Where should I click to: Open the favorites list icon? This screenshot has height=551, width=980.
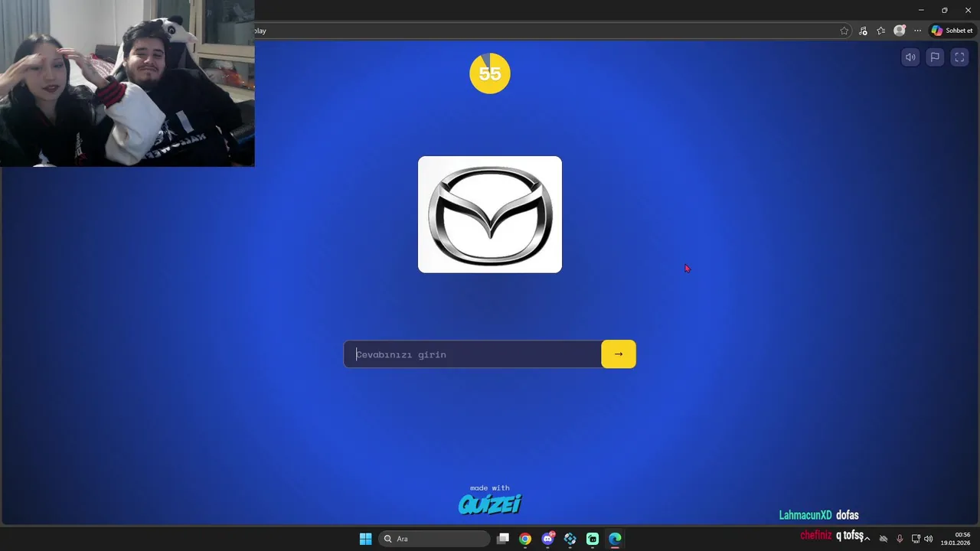tap(881, 31)
